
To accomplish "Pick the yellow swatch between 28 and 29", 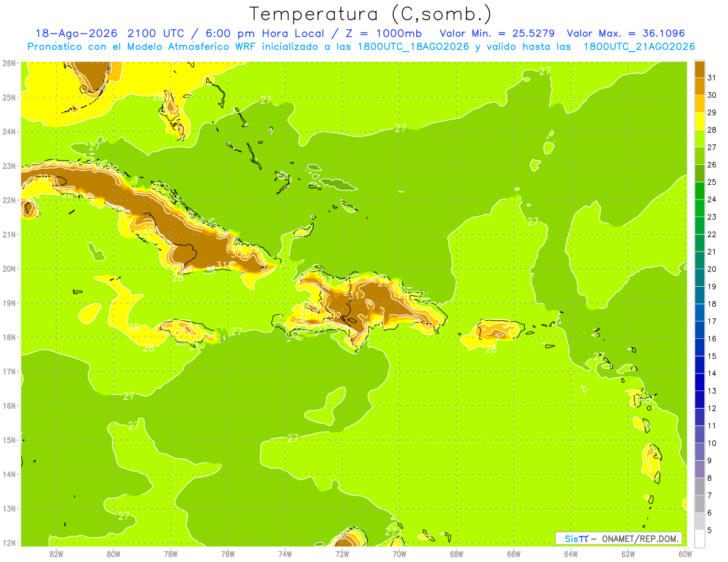I will tap(699, 121).
